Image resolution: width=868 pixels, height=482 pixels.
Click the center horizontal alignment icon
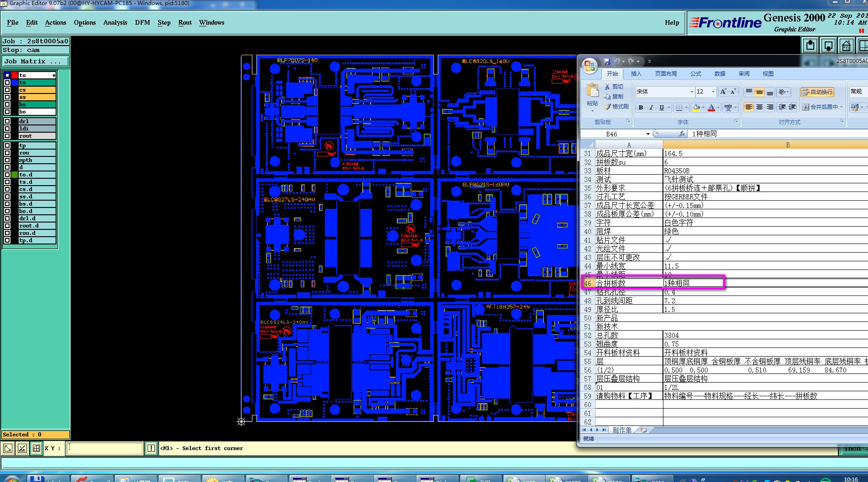760,107
